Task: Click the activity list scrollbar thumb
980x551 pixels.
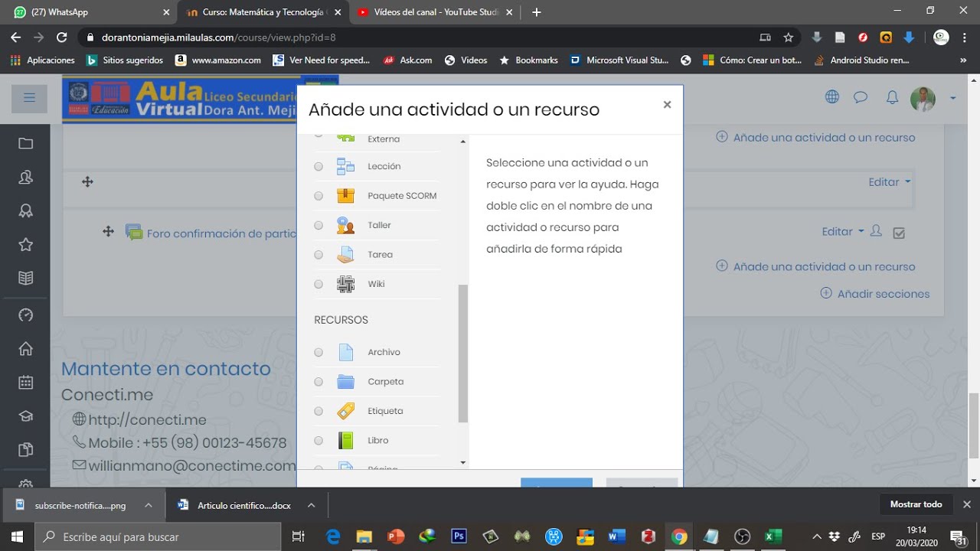Action: (x=462, y=354)
